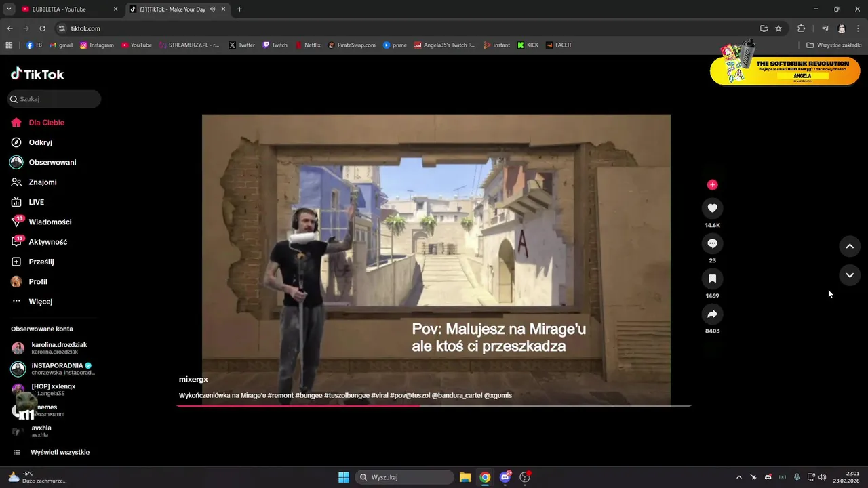868x488 pixels.
Task: Install app icon in address bar
Action: pyautogui.click(x=764, y=28)
